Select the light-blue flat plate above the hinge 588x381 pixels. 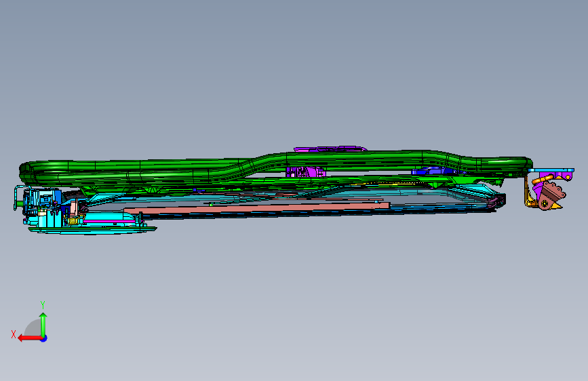click(551, 170)
